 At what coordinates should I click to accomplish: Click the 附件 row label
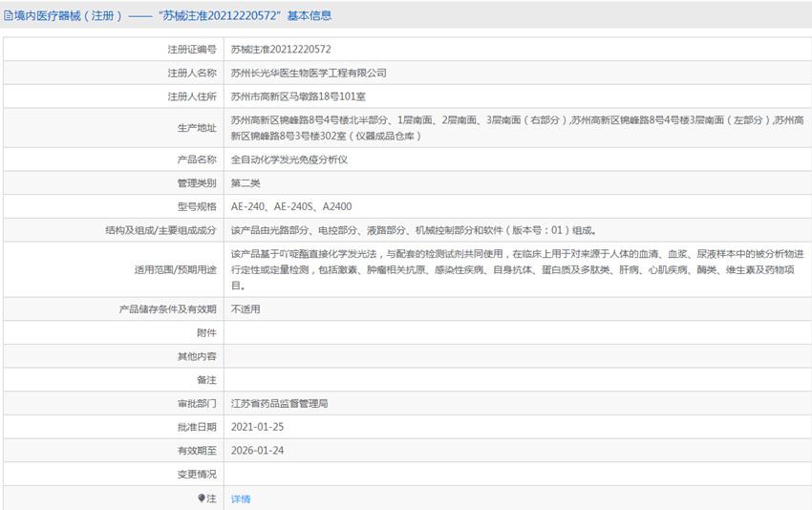click(206, 332)
